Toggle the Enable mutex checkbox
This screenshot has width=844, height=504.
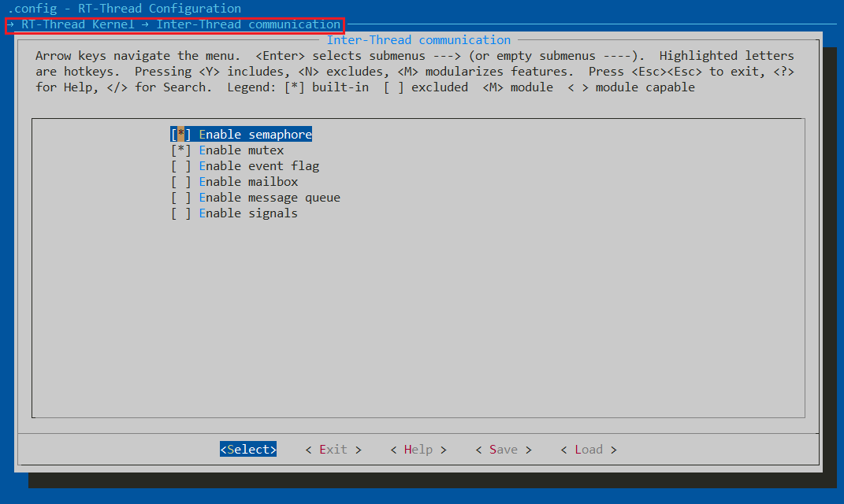[x=181, y=150]
